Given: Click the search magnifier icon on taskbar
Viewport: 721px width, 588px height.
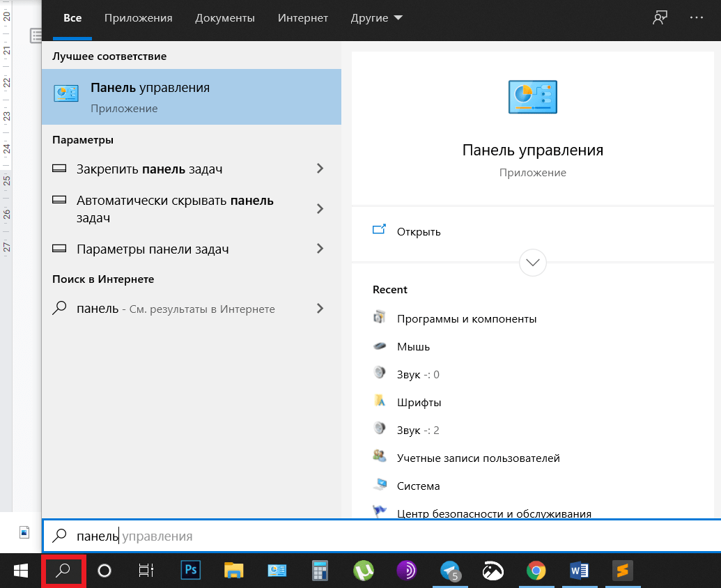Looking at the screenshot, I should pos(63,571).
